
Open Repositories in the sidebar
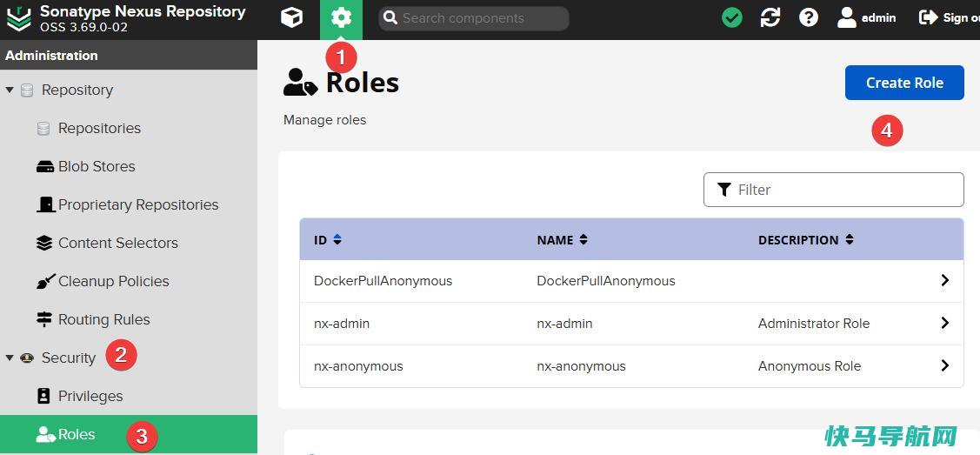tap(99, 128)
